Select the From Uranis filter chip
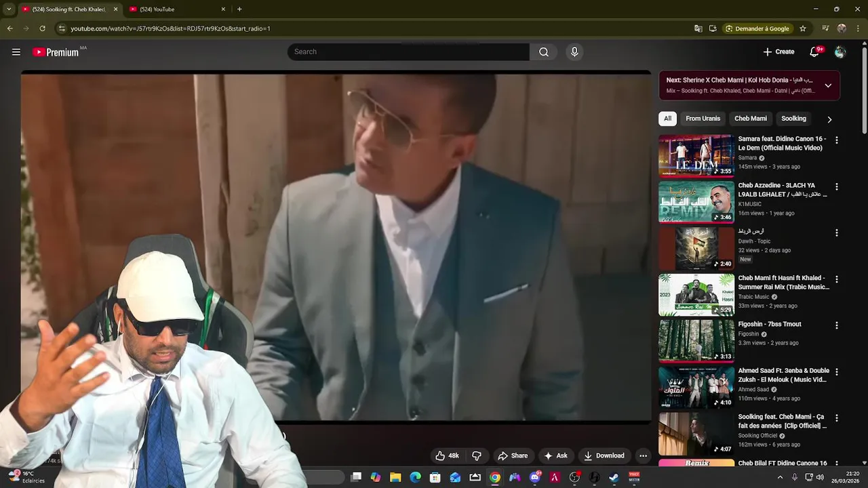Image resolution: width=868 pixels, height=488 pixels. [703, 119]
